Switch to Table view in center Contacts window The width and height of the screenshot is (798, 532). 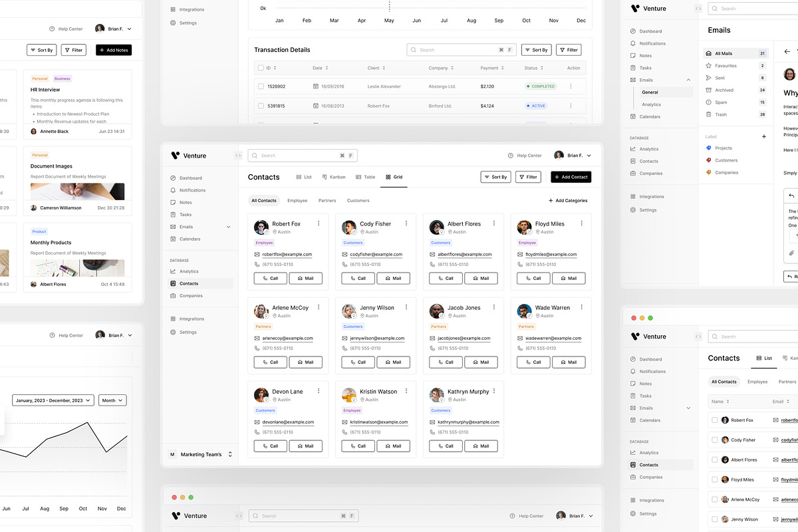click(x=366, y=177)
